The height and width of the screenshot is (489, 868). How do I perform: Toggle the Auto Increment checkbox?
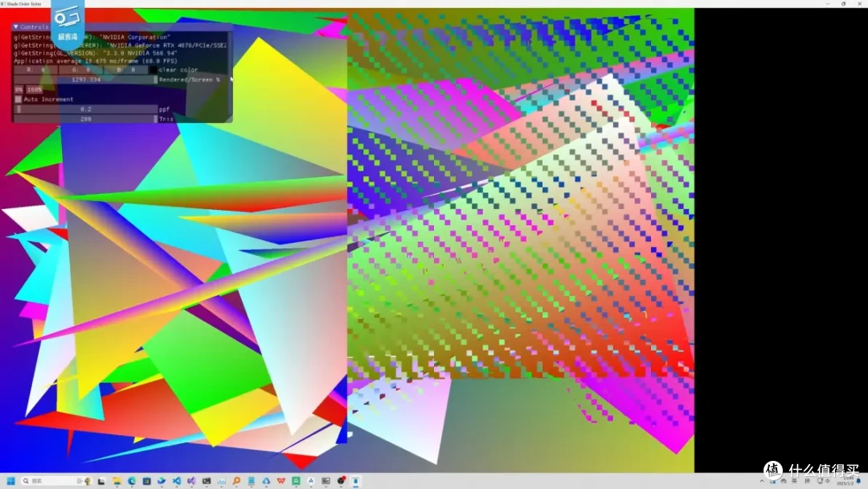click(x=18, y=99)
